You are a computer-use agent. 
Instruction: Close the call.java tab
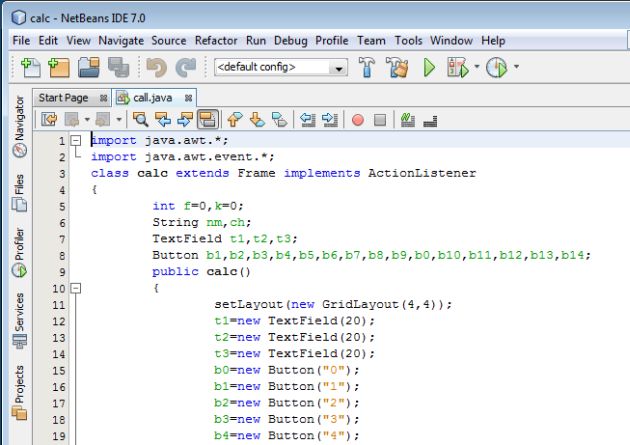coord(188,98)
